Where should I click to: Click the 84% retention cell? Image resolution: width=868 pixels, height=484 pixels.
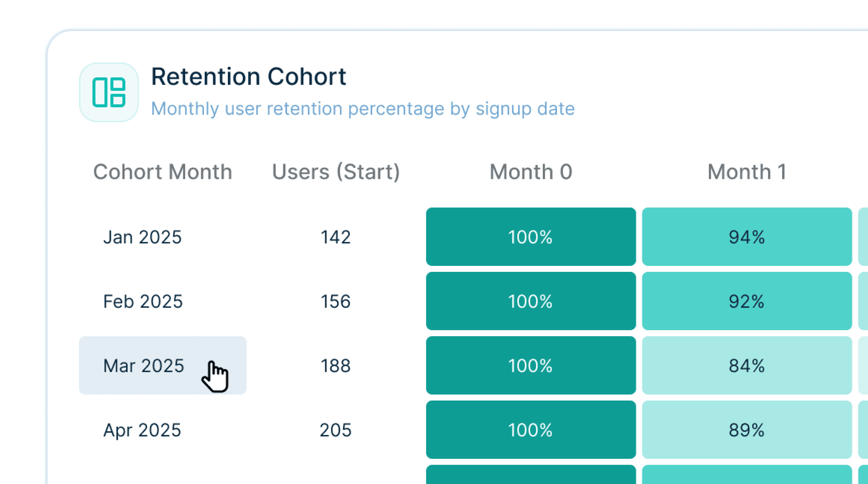[x=747, y=366]
